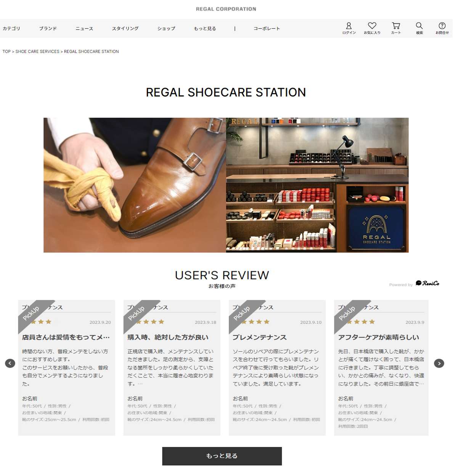Open the コーポレート nav link

[267, 29]
